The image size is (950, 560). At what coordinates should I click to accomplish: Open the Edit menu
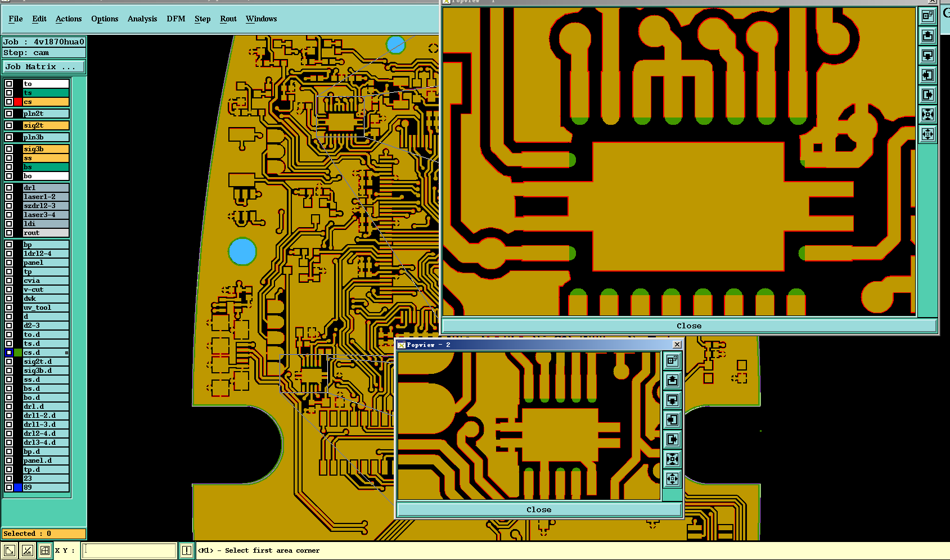(39, 19)
